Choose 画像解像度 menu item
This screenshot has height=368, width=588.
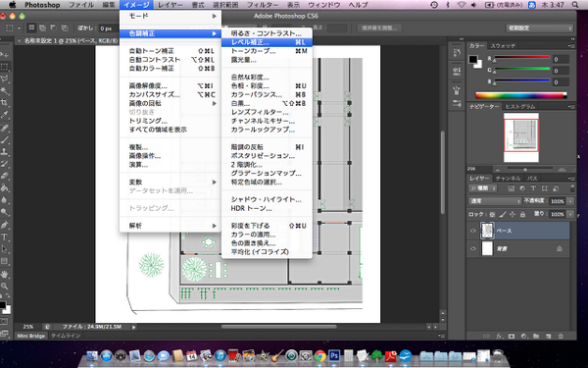[x=171, y=86]
